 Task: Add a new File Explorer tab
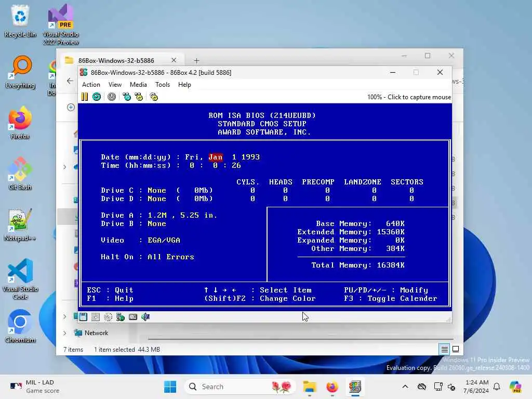(x=196, y=60)
